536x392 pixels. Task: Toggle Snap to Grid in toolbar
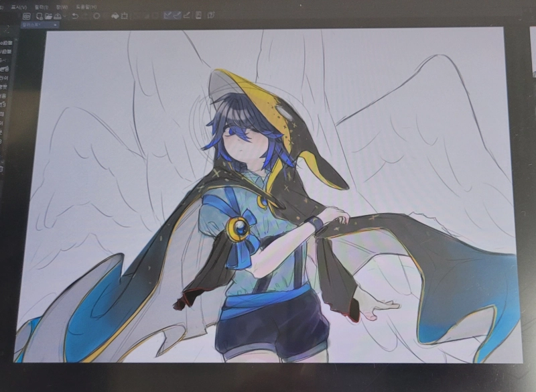pos(187,15)
